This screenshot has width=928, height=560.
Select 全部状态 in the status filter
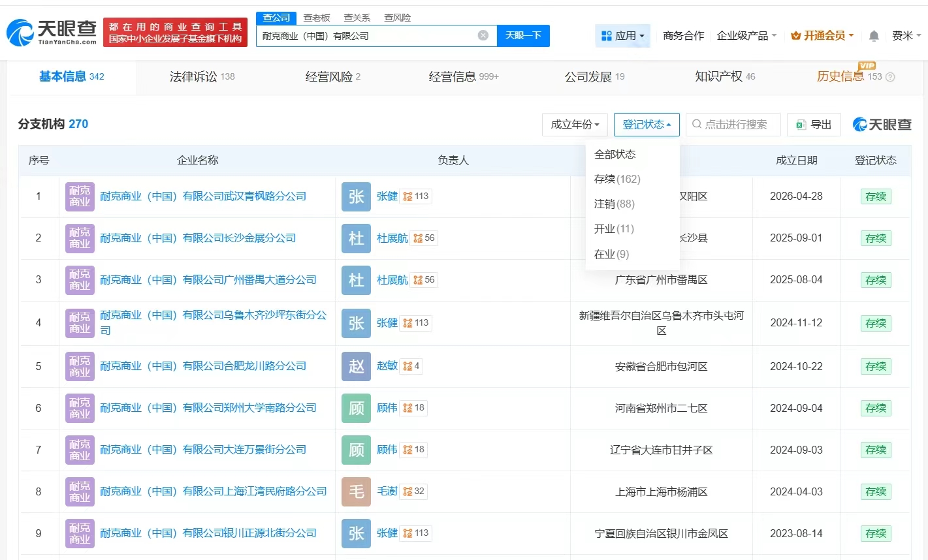coord(615,155)
